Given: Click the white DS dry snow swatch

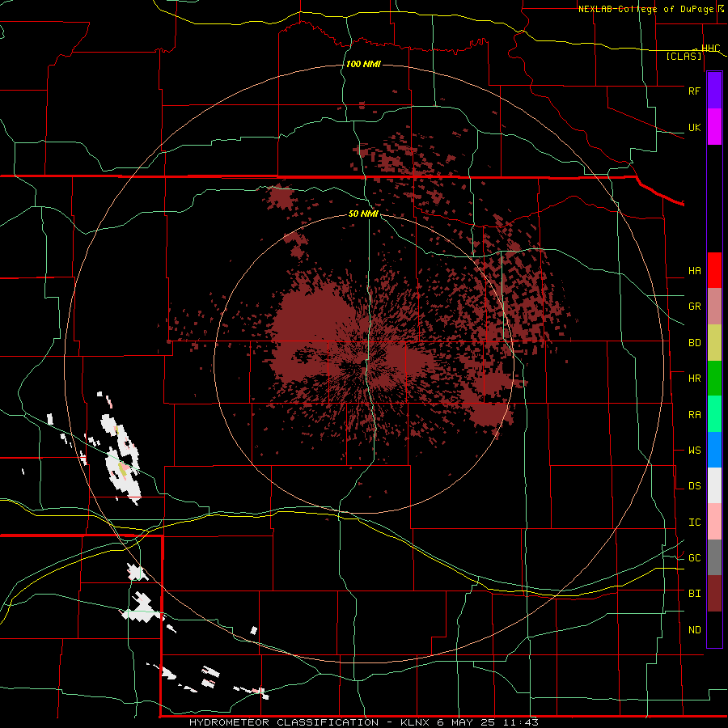Looking at the screenshot, I should tap(714, 485).
